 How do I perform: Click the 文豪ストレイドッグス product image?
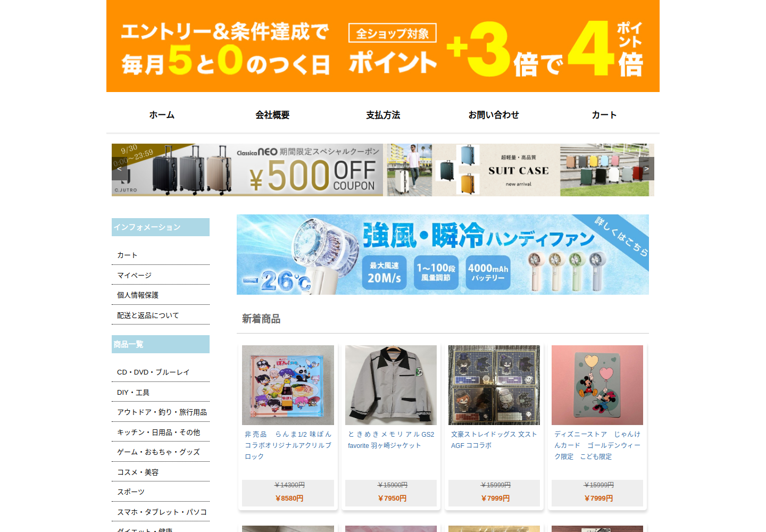click(494, 385)
